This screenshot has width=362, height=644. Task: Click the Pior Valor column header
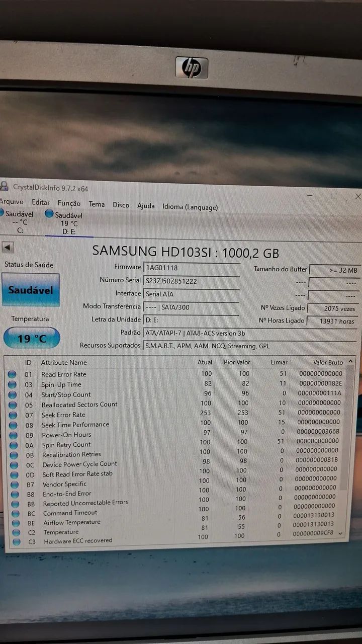237,362
